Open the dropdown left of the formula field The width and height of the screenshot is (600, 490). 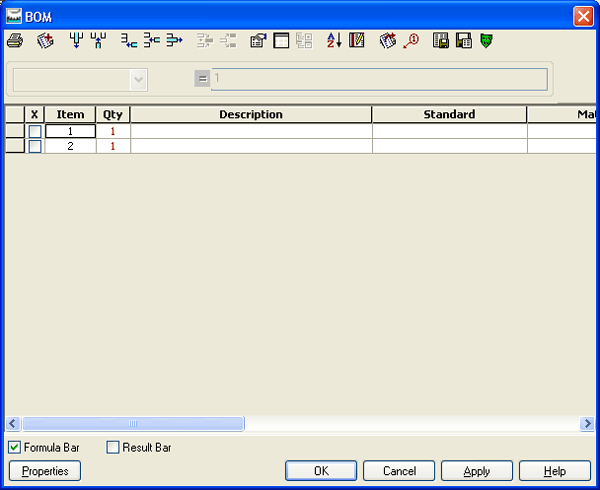point(138,80)
